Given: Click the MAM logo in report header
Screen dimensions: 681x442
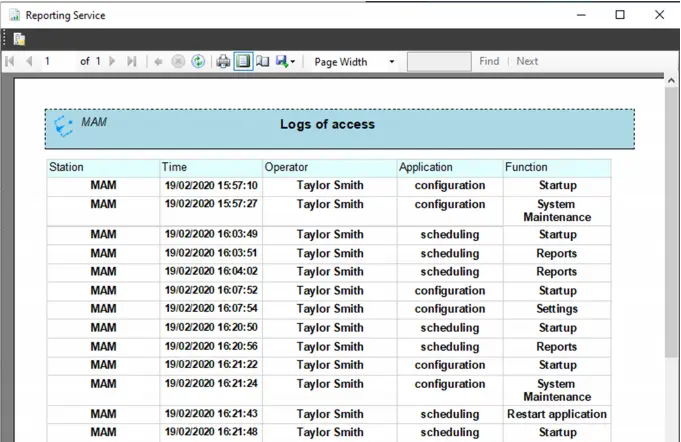Looking at the screenshot, I should click(65, 126).
